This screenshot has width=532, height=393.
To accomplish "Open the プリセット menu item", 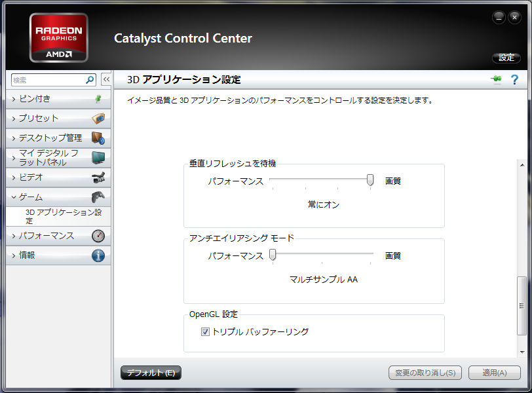I will click(x=58, y=119).
